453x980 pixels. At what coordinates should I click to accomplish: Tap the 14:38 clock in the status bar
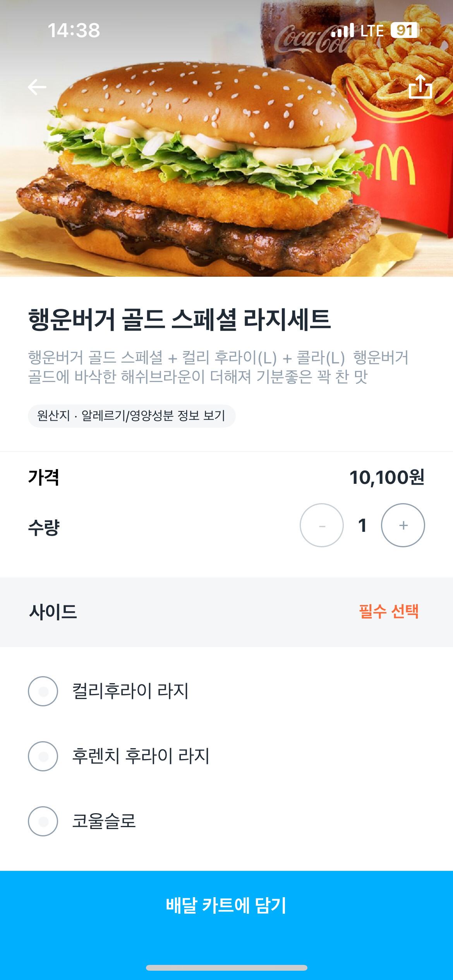(74, 31)
